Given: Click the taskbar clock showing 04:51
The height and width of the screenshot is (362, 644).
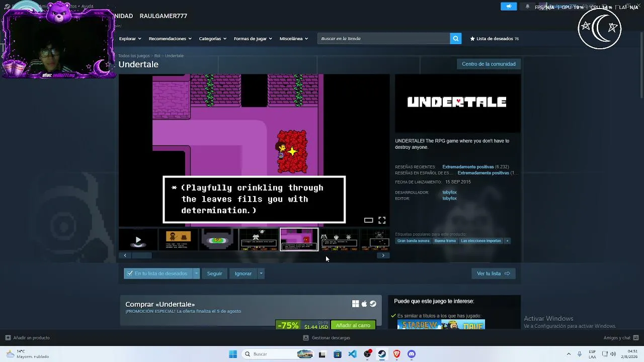Looking at the screenshot, I should (628, 354).
